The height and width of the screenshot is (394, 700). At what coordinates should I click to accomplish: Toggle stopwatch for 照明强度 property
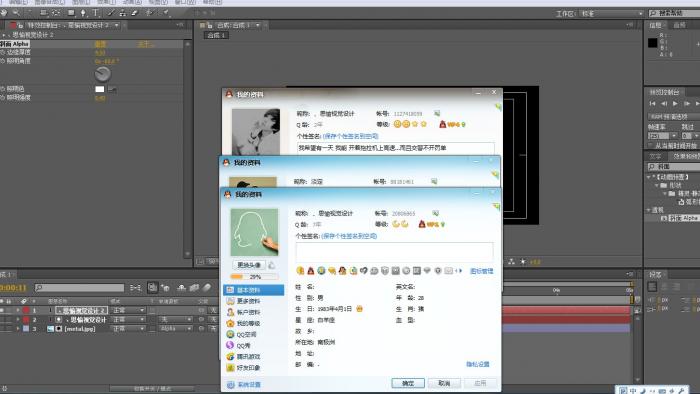pos(3,97)
